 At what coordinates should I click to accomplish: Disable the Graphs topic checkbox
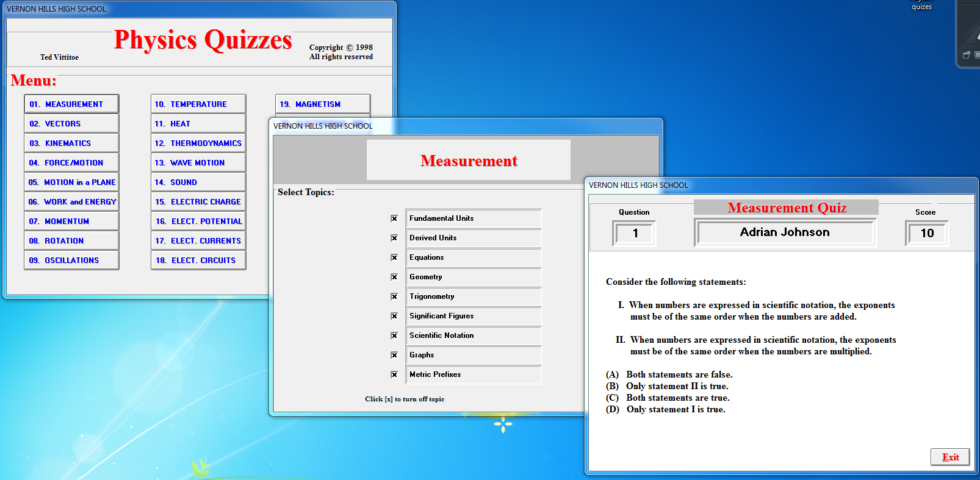click(394, 355)
